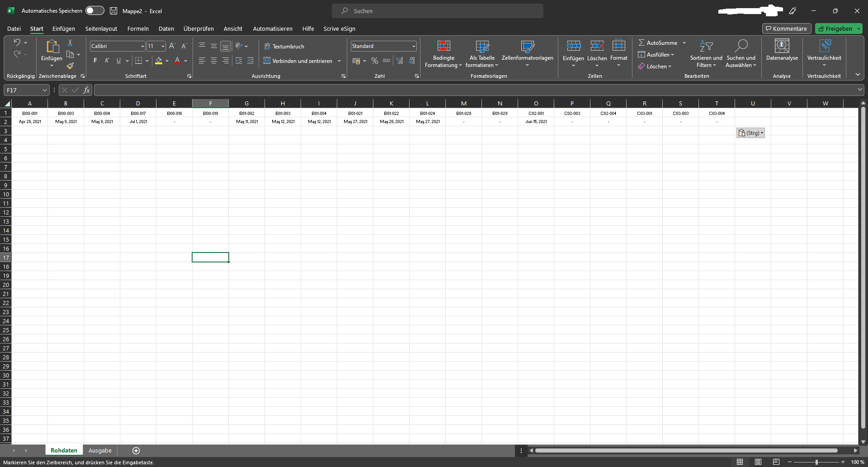Click the Kommentare button
The width and height of the screenshot is (868, 467).
point(787,29)
